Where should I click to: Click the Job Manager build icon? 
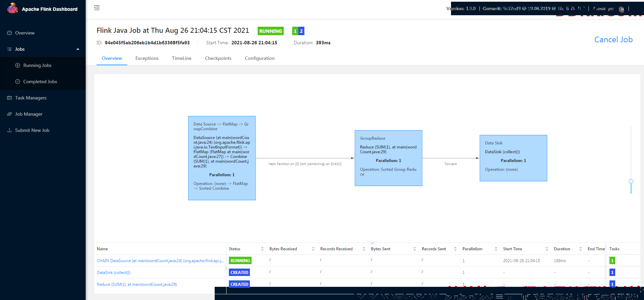coord(9,114)
